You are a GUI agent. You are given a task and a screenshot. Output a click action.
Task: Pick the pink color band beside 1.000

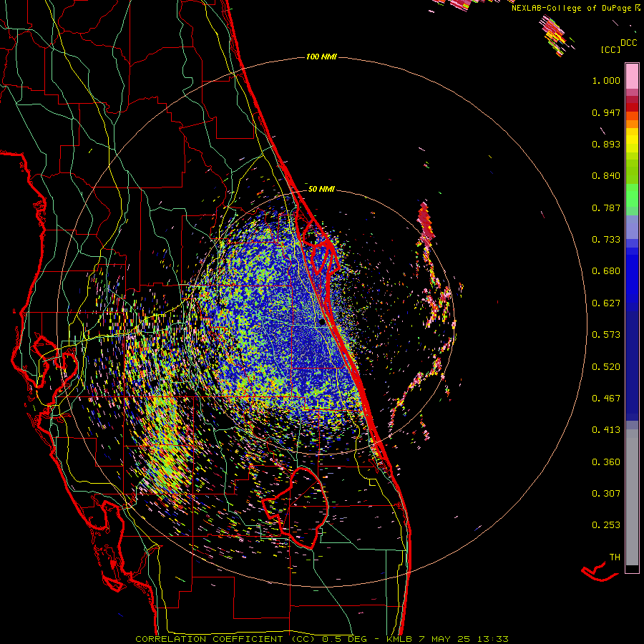pos(632,77)
